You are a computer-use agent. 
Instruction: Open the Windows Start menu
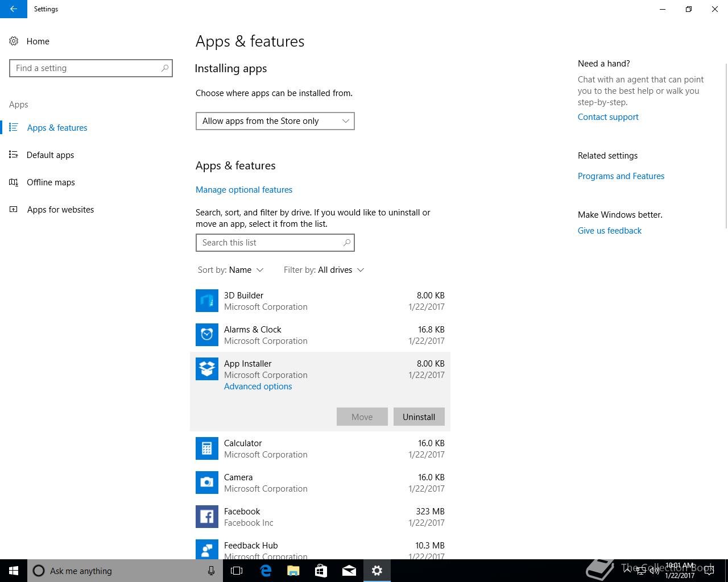pos(14,571)
